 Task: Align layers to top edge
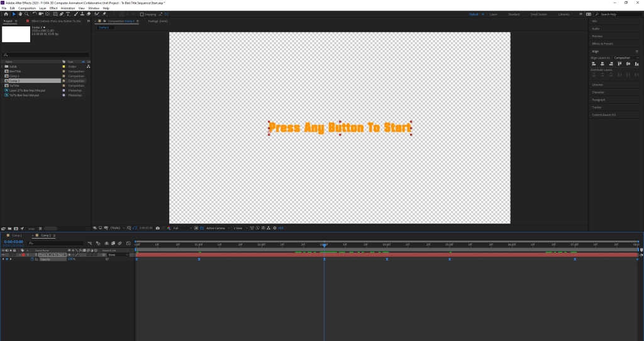[x=619, y=63]
